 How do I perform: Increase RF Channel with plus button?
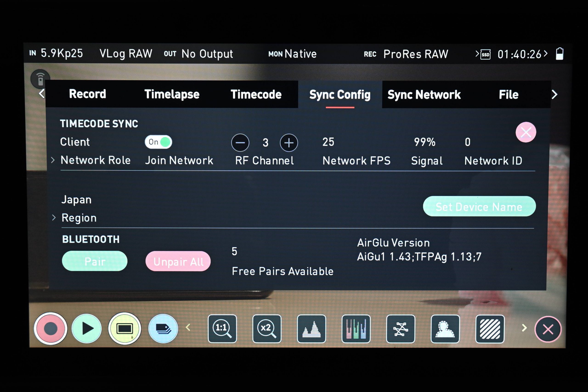(289, 143)
